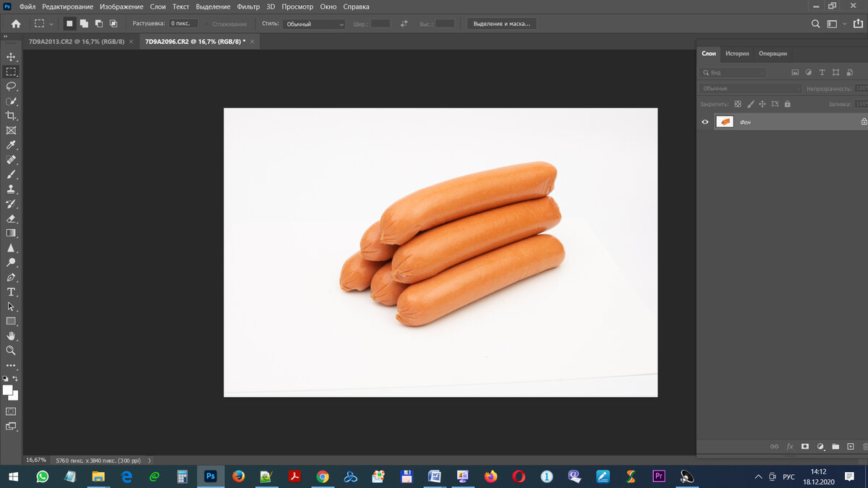Open the Edit Toolbar three-dots menu
This screenshot has height=488, width=868.
coord(11,365)
